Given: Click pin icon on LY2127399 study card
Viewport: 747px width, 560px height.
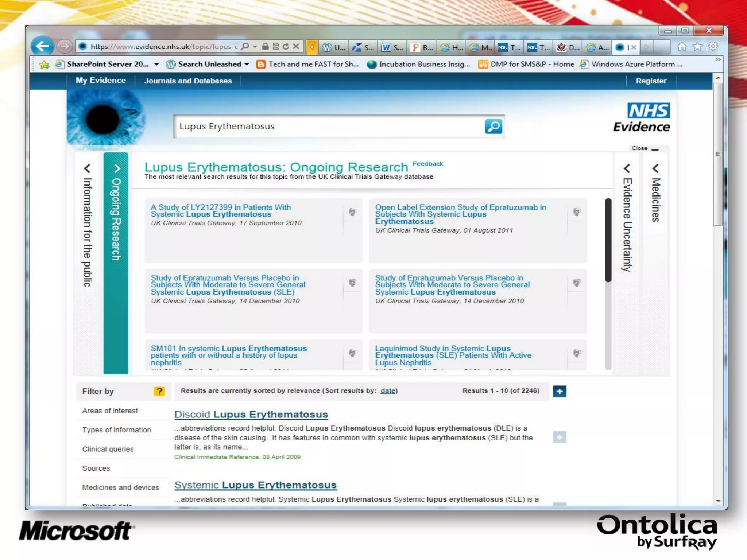Looking at the screenshot, I should click(352, 212).
